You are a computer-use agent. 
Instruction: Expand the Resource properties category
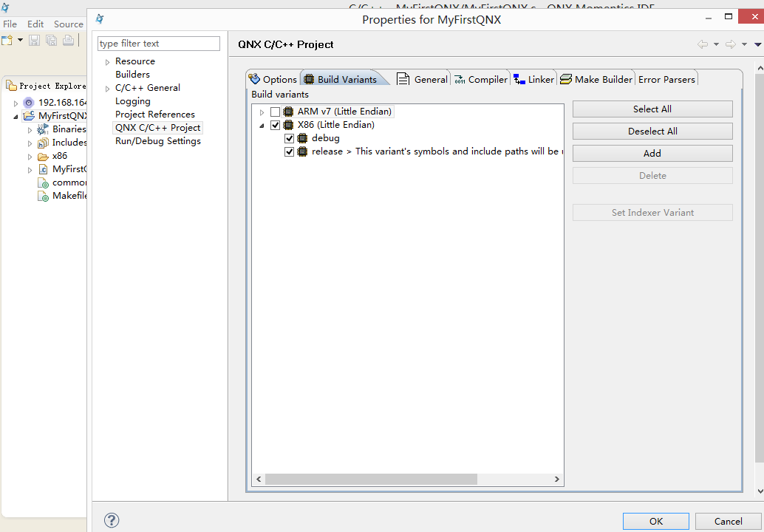(107, 62)
